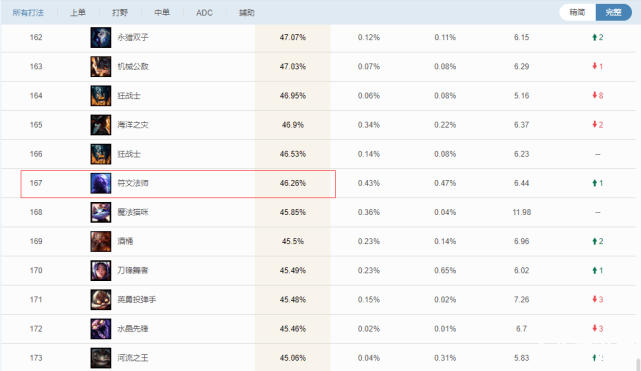Click the 刀锋舞者 champion portrait
Viewport: 641px width, 371px height.
pyautogui.click(x=101, y=270)
